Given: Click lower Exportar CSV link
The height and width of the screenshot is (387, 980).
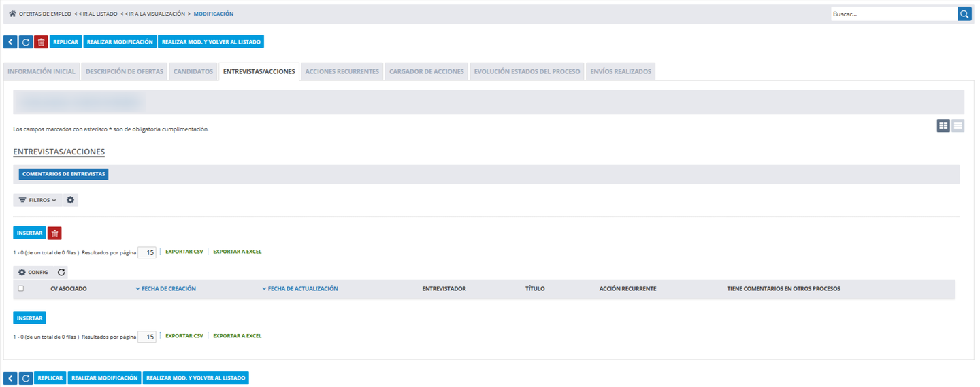Looking at the screenshot, I should coord(184,336).
